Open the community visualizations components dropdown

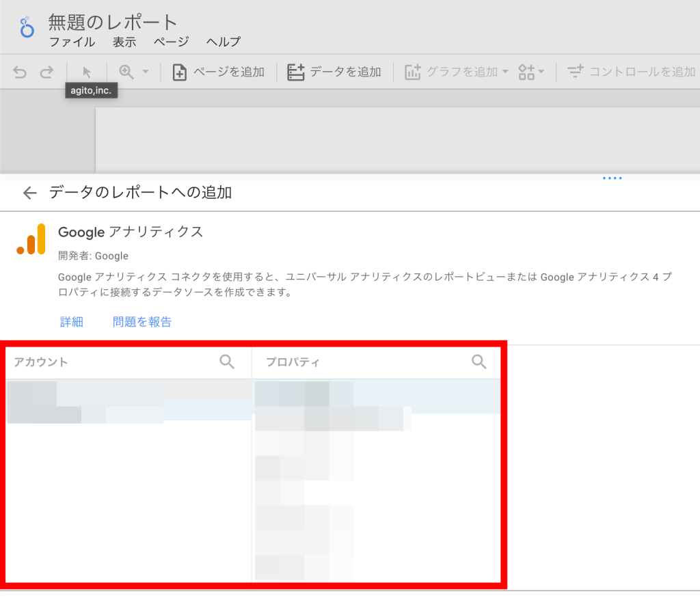(531, 72)
